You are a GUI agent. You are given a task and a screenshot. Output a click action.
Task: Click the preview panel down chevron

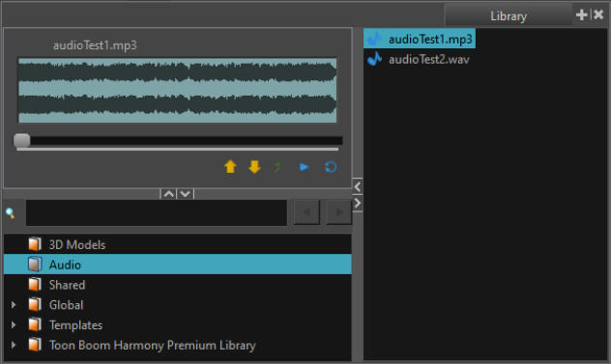pyautogui.click(x=186, y=194)
